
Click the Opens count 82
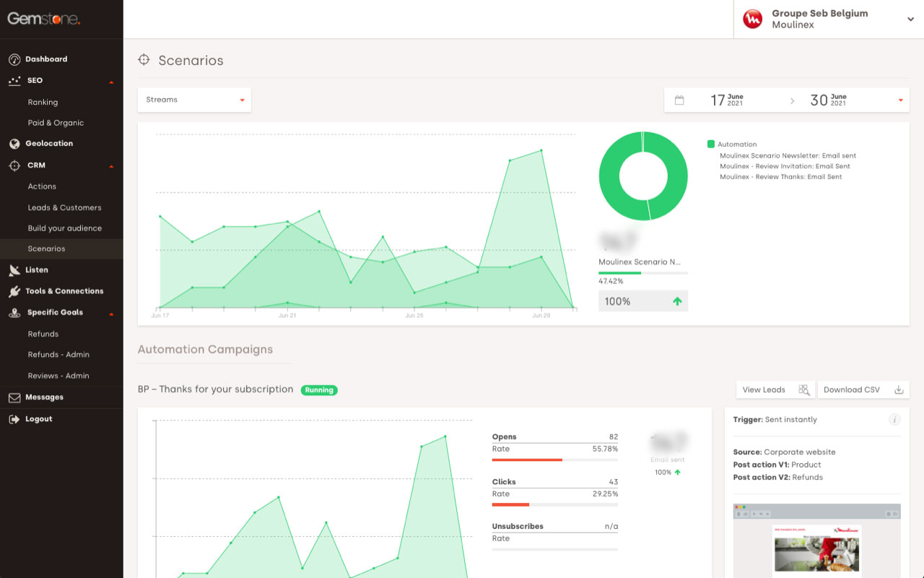[614, 437]
